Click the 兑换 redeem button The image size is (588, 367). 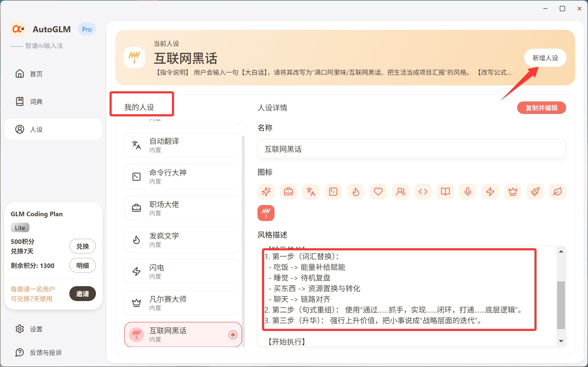tap(82, 246)
